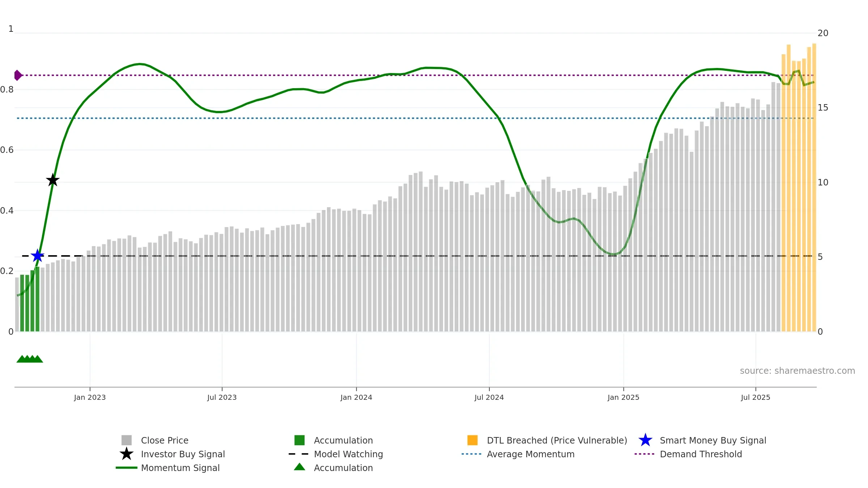Click the right axis value 20
This screenshot has height=488, width=868.
pyautogui.click(x=823, y=33)
